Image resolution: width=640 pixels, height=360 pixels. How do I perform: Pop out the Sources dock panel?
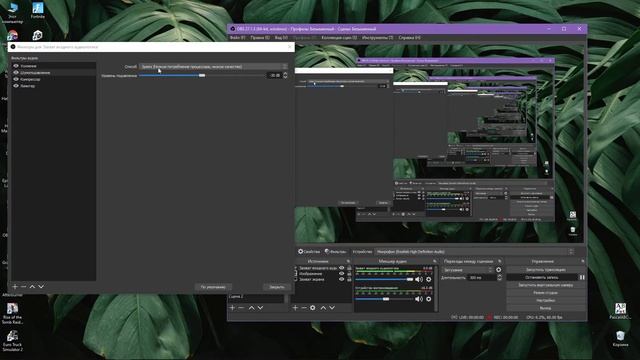pyautogui.click(x=348, y=261)
